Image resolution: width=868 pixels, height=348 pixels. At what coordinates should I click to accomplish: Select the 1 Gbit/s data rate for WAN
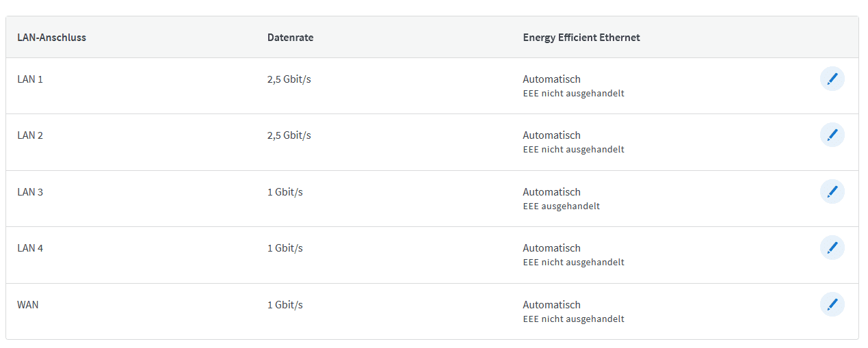(285, 305)
